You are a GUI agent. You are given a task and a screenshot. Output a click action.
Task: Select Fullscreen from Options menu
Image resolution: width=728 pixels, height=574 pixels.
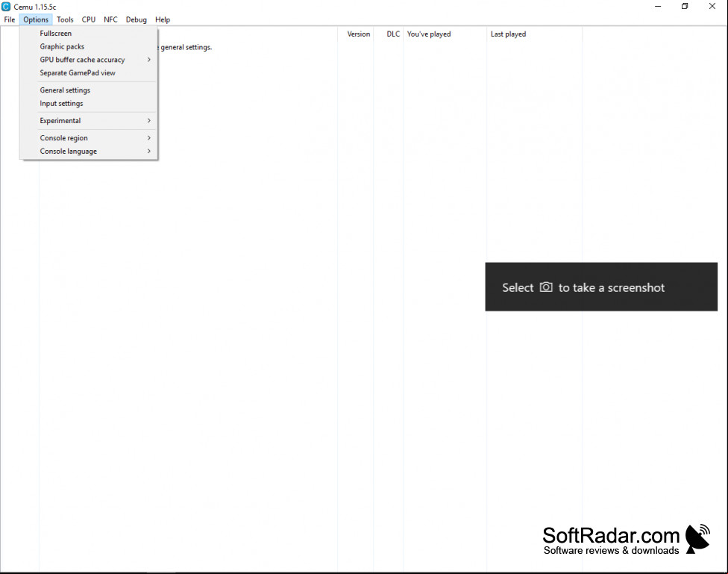89,34
